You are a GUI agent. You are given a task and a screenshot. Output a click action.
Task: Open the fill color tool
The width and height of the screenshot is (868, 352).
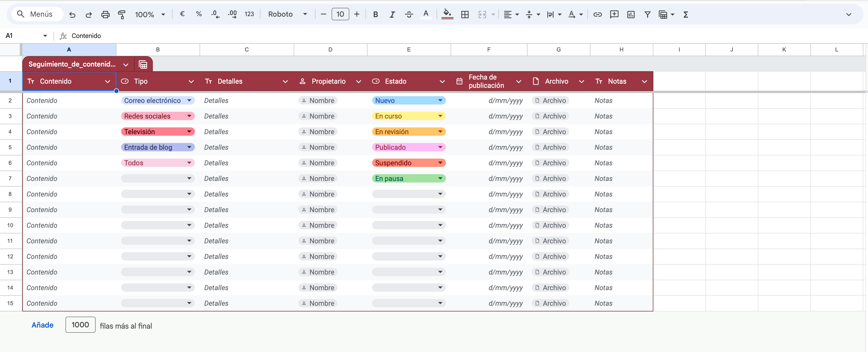click(x=447, y=14)
